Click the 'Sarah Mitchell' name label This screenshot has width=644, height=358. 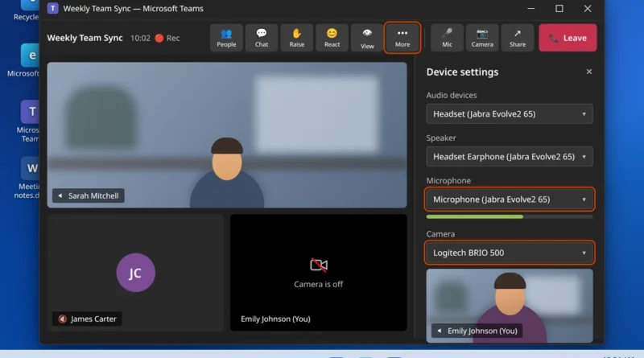93,195
